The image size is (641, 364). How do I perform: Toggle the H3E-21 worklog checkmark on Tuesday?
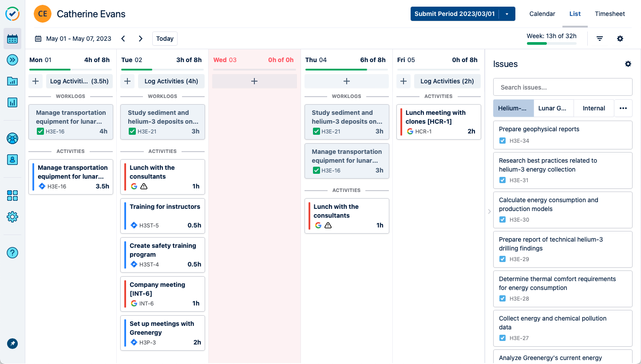pyautogui.click(x=131, y=131)
